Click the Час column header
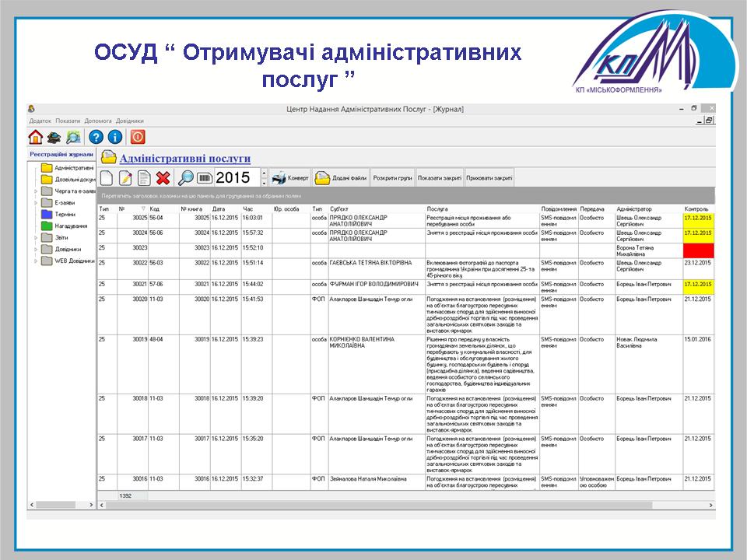The height and width of the screenshot is (560, 747). coord(247,208)
